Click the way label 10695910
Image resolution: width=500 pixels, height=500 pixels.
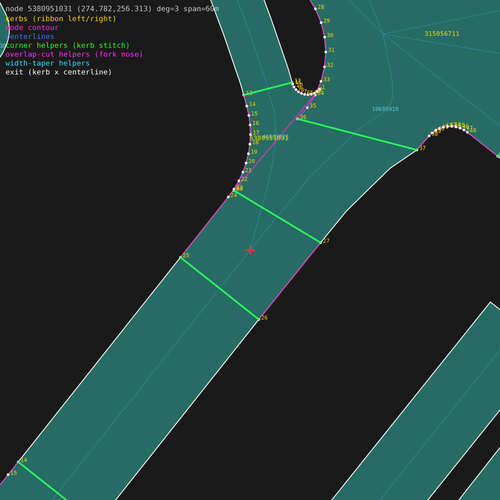click(385, 109)
